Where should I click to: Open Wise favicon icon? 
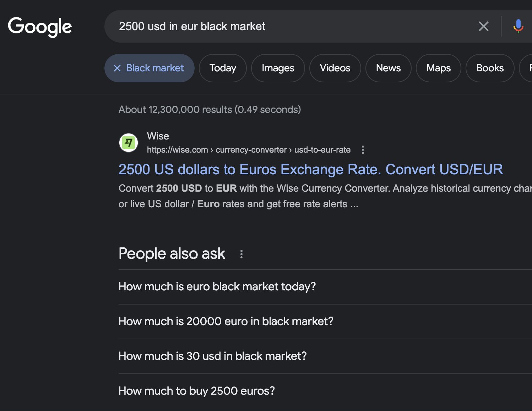128,143
